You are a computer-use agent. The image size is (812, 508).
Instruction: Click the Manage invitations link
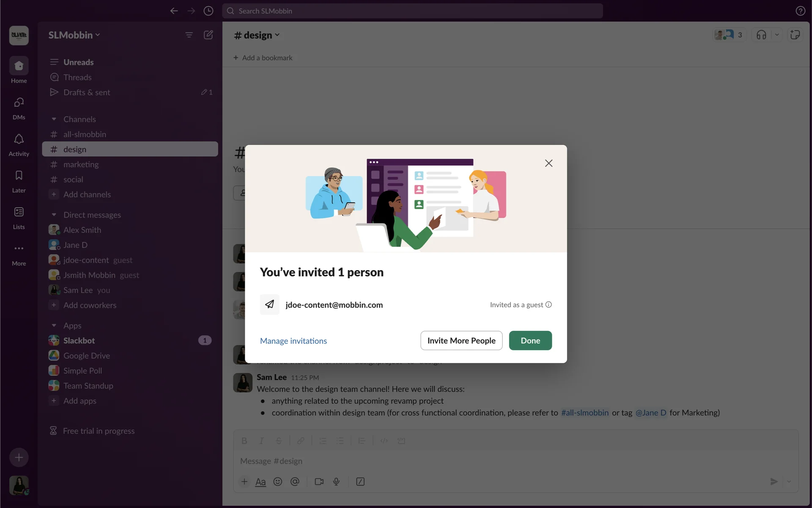pyautogui.click(x=293, y=341)
